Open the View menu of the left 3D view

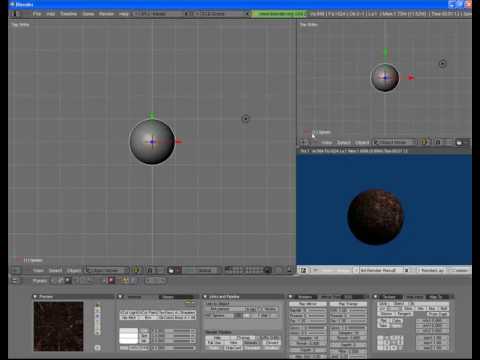(x=38, y=270)
